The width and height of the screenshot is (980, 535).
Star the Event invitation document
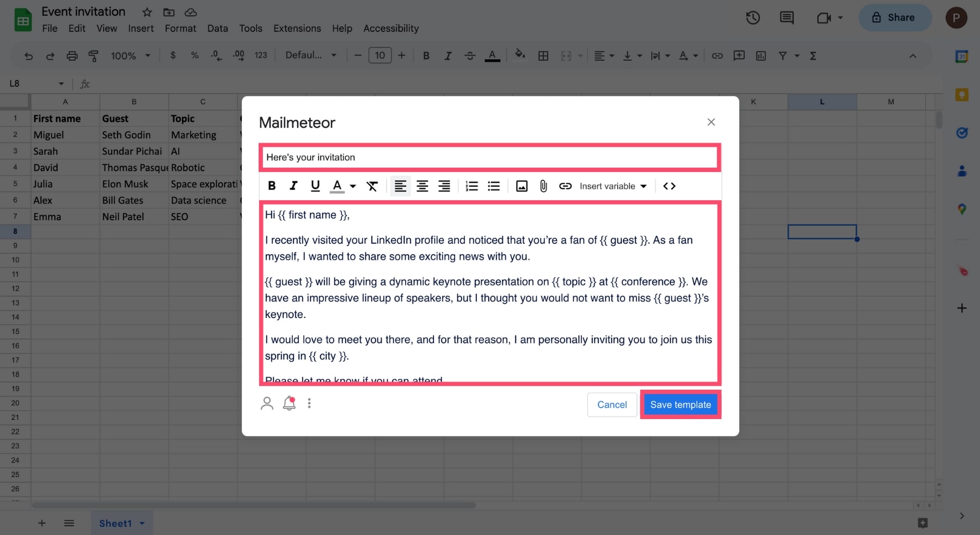[x=147, y=12]
